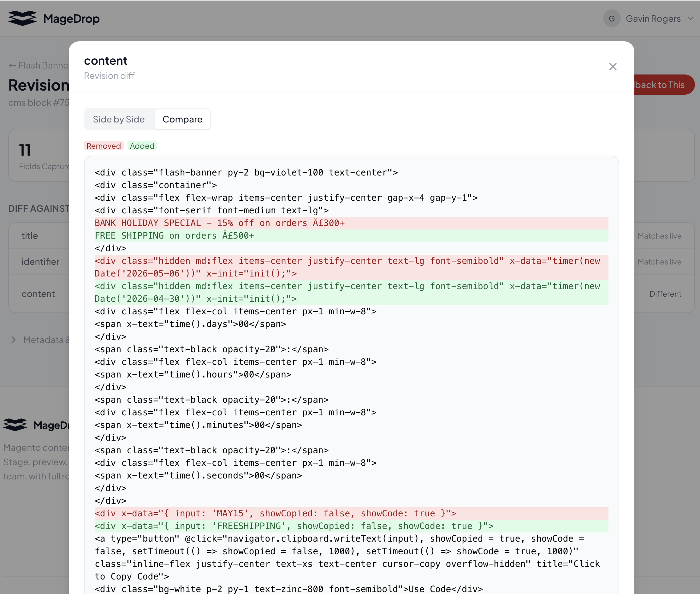
Task: Click added line with date 2026-04-30
Action: pos(351,292)
